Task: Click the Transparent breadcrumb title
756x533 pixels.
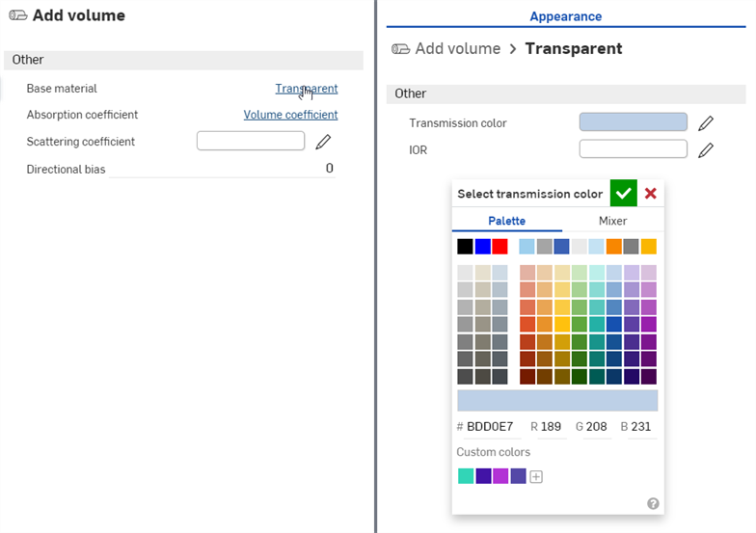Action: coord(573,48)
